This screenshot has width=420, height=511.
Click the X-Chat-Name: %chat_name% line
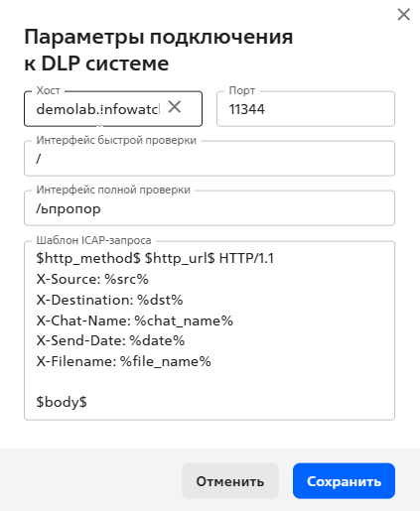[x=134, y=320]
